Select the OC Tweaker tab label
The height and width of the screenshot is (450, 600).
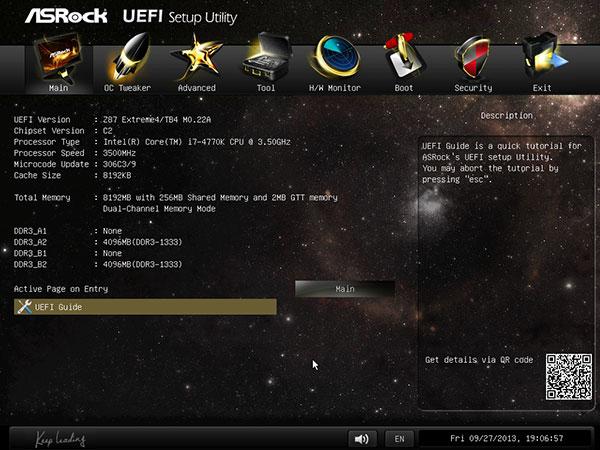click(x=127, y=88)
